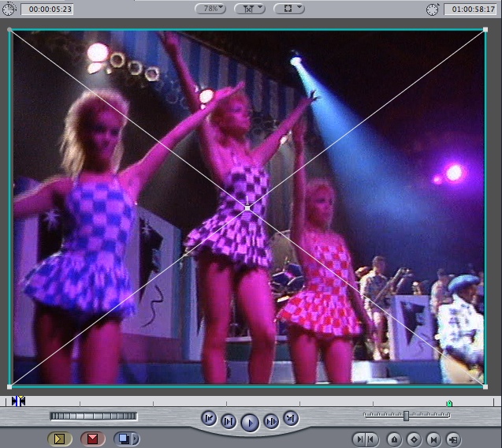Click the clock icon beside duration field

(9, 9)
